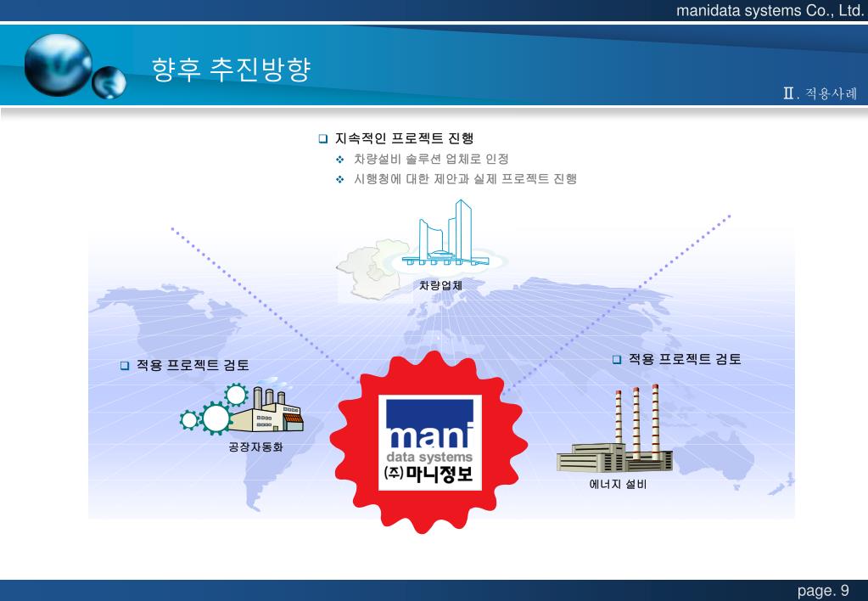Click the small blue sphere in header

(x=109, y=82)
